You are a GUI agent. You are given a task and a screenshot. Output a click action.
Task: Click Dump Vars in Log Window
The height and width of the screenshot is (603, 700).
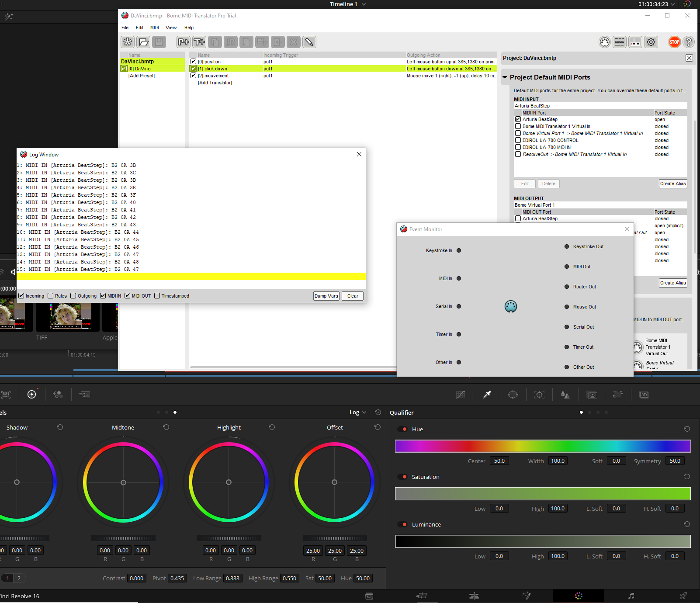pyautogui.click(x=326, y=296)
